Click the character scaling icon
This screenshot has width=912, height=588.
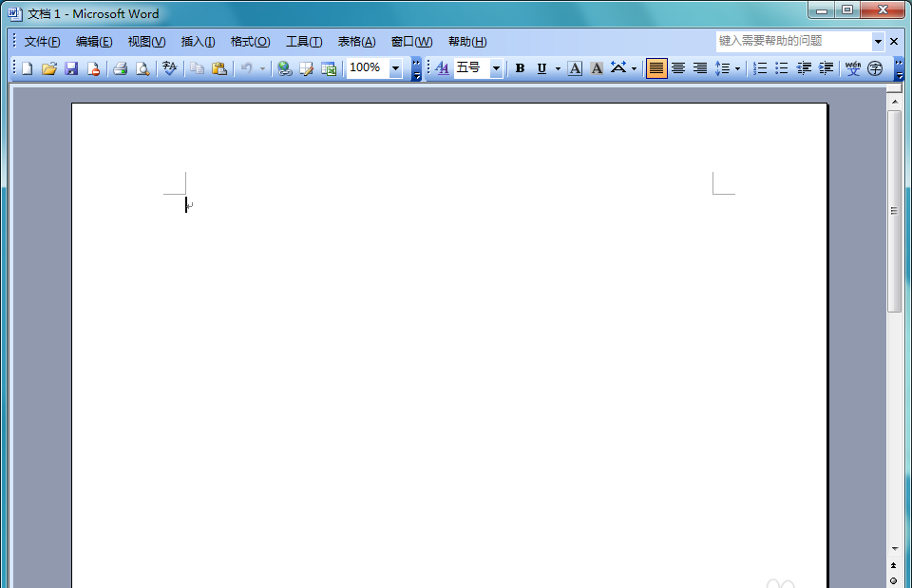tap(618, 68)
